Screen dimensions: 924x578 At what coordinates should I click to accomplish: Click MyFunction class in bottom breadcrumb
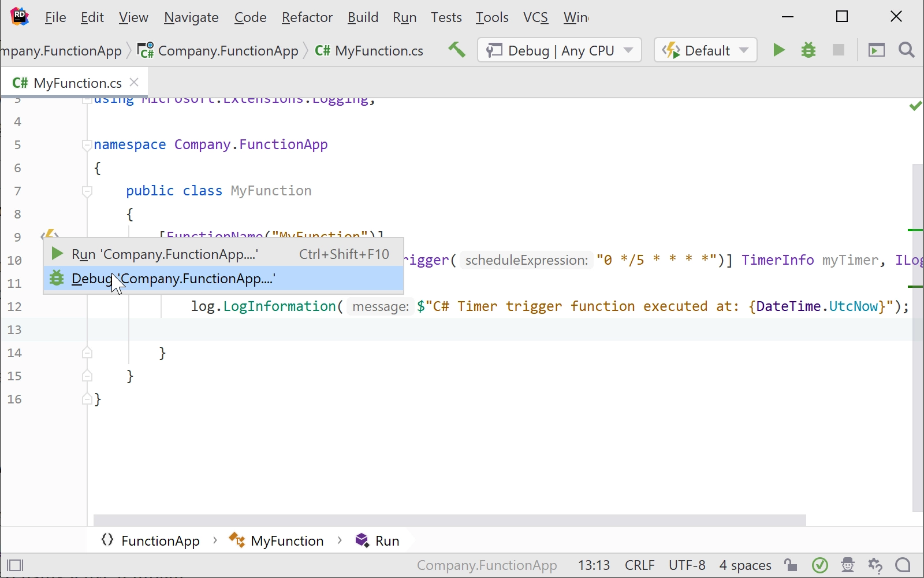coord(277,541)
